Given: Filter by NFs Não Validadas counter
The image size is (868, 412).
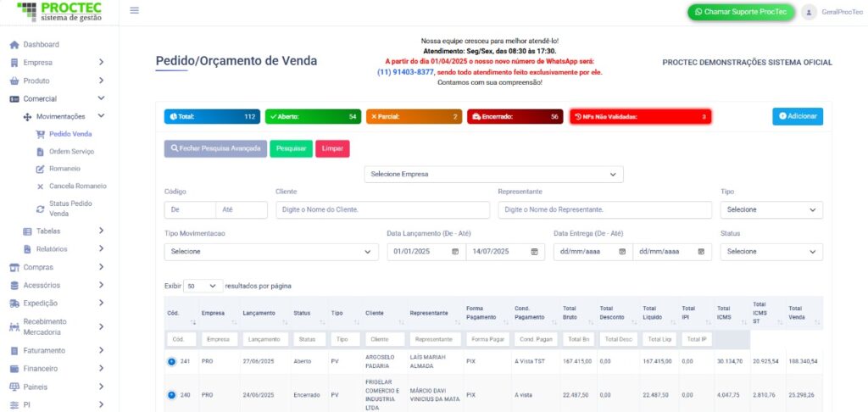Looking at the screenshot, I should tap(639, 117).
